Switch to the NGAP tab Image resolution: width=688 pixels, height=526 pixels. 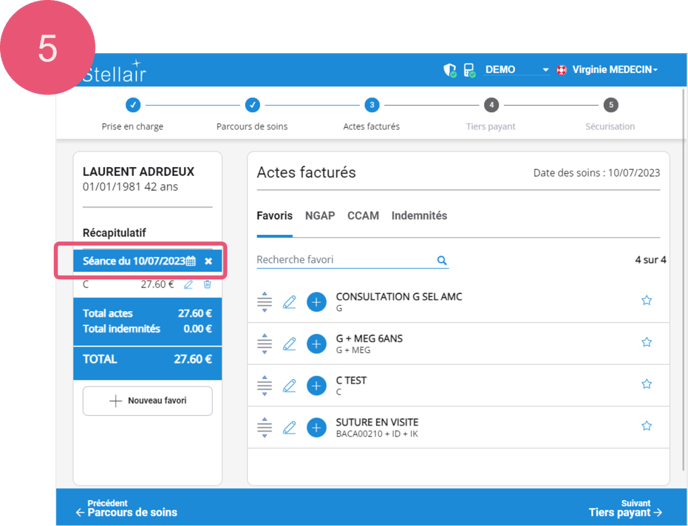point(320,216)
